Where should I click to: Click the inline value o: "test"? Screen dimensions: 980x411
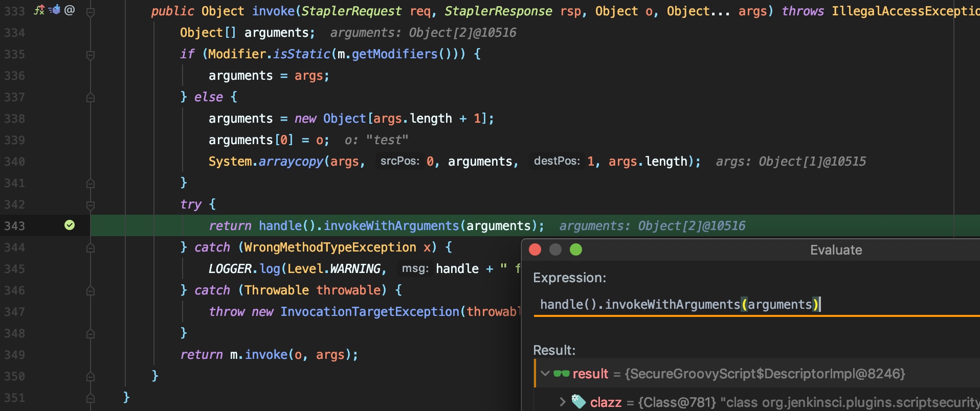376,140
